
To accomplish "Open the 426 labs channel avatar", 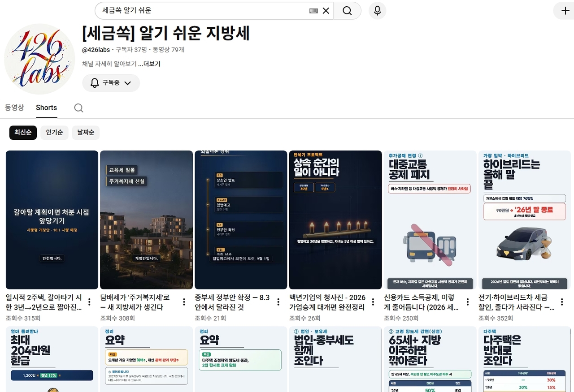I will [39, 59].
